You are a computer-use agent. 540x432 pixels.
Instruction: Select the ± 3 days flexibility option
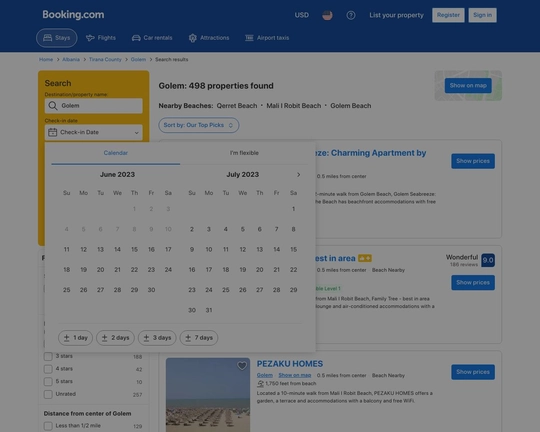point(157,338)
